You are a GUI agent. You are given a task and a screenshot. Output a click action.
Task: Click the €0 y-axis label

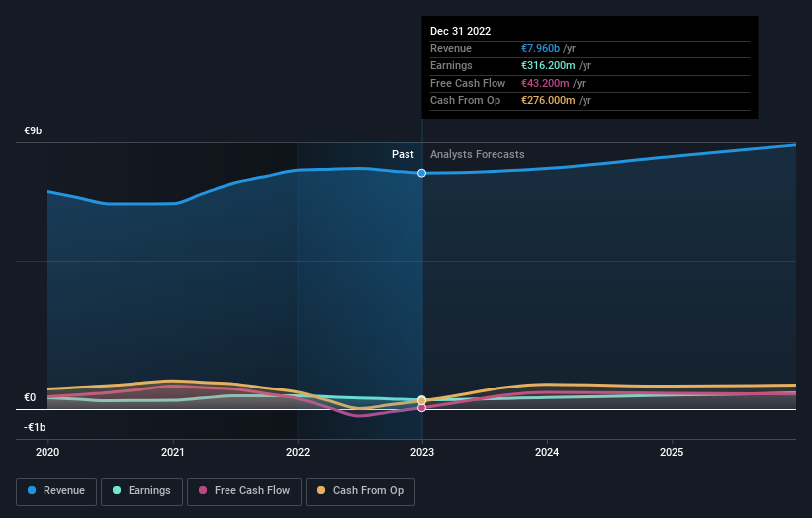(30, 397)
